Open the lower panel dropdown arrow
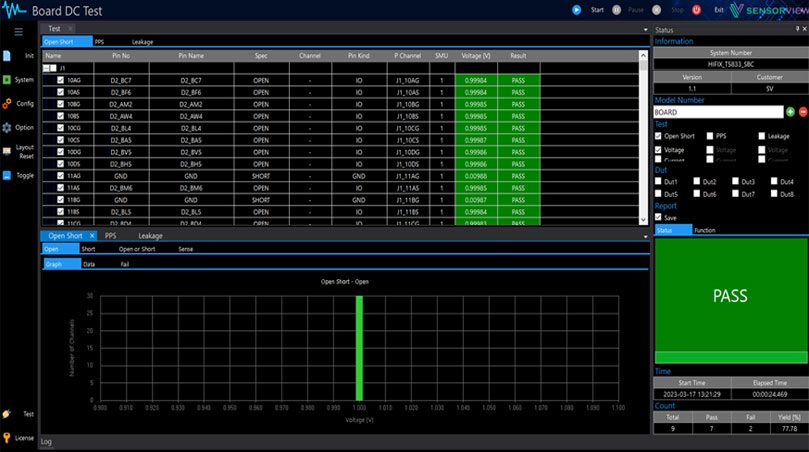This screenshot has width=809, height=452. tap(645, 237)
